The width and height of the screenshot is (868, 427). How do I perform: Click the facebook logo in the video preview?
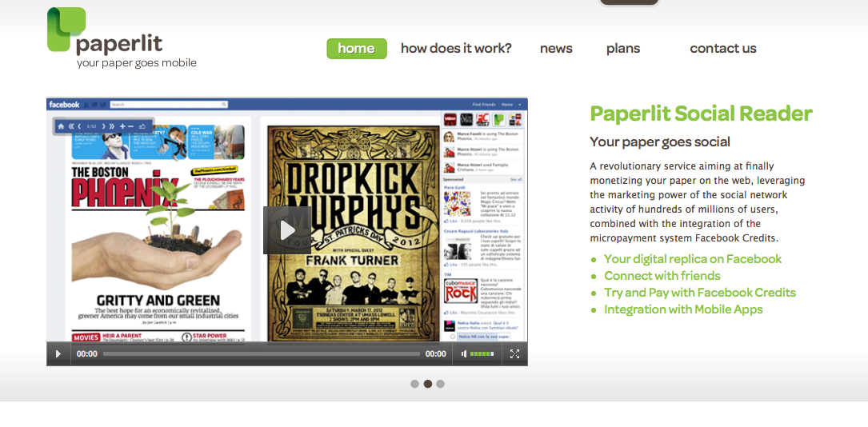coord(64,105)
